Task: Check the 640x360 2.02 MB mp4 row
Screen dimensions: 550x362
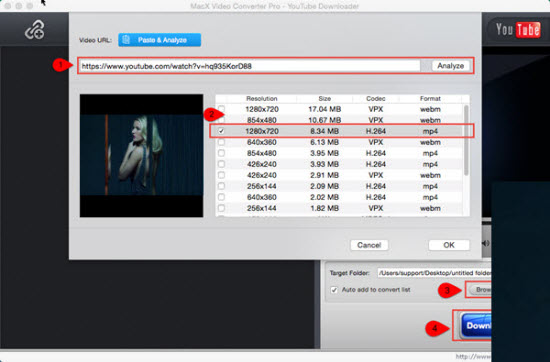Action: pos(221,197)
